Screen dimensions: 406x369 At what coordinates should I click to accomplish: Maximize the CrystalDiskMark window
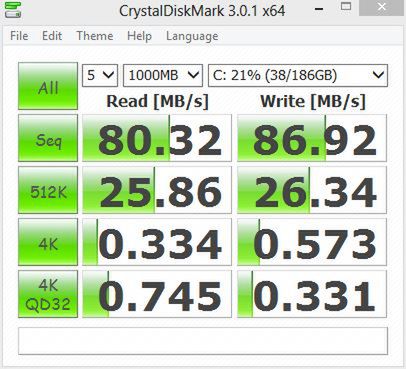point(346,7)
